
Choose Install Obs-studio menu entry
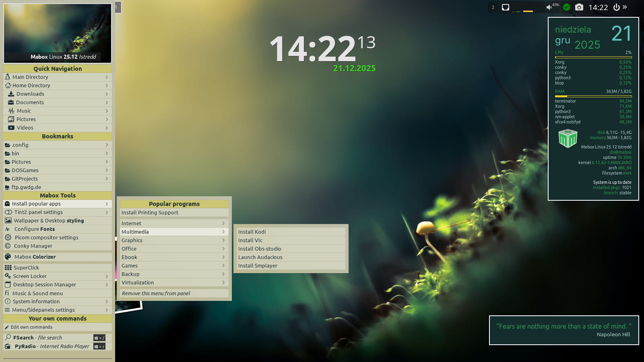click(260, 249)
